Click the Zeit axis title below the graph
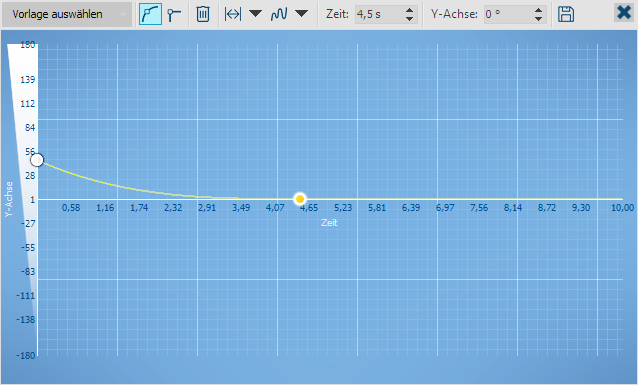 (x=329, y=222)
